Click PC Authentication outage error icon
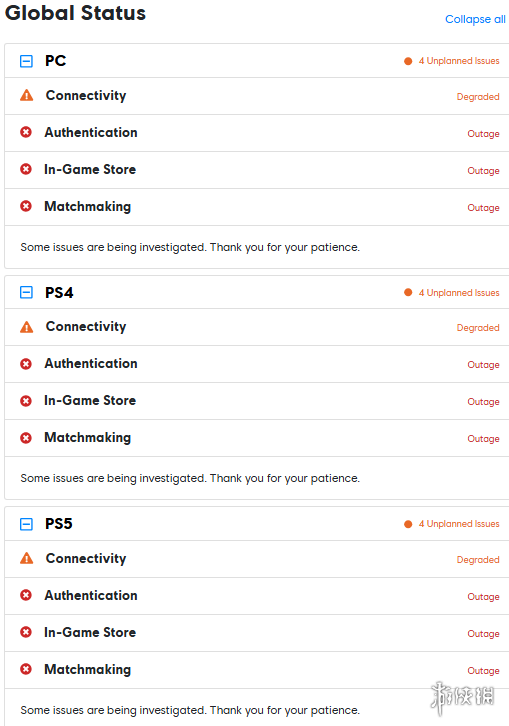The height and width of the screenshot is (726, 509). click(26, 132)
